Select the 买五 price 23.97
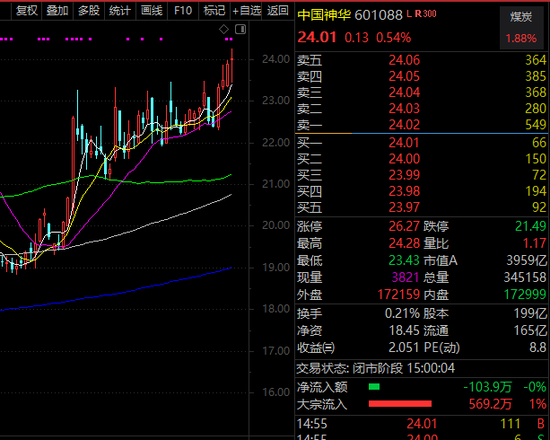 (404, 208)
